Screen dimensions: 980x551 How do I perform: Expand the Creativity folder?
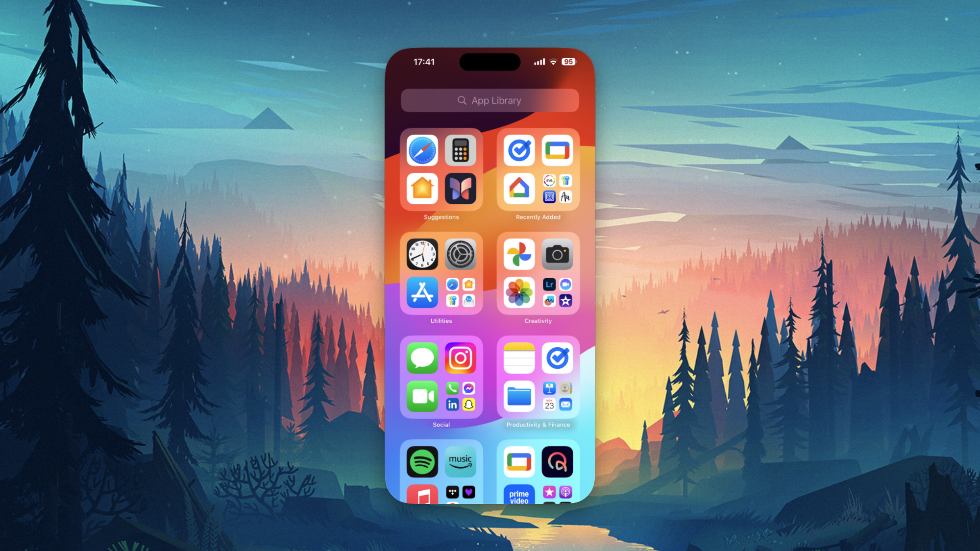[x=539, y=279]
